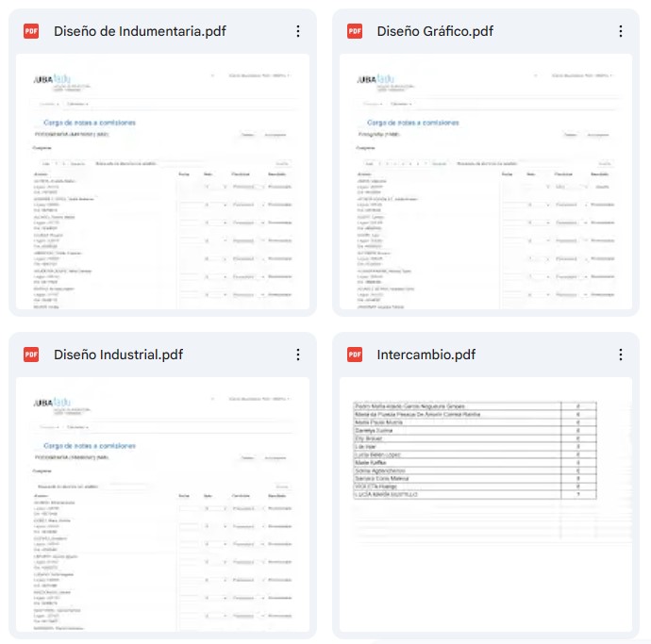The image size is (651, 644).
Task: Click PDF icon beside Diseño de Indumentaria
Action: pos(31,31)
